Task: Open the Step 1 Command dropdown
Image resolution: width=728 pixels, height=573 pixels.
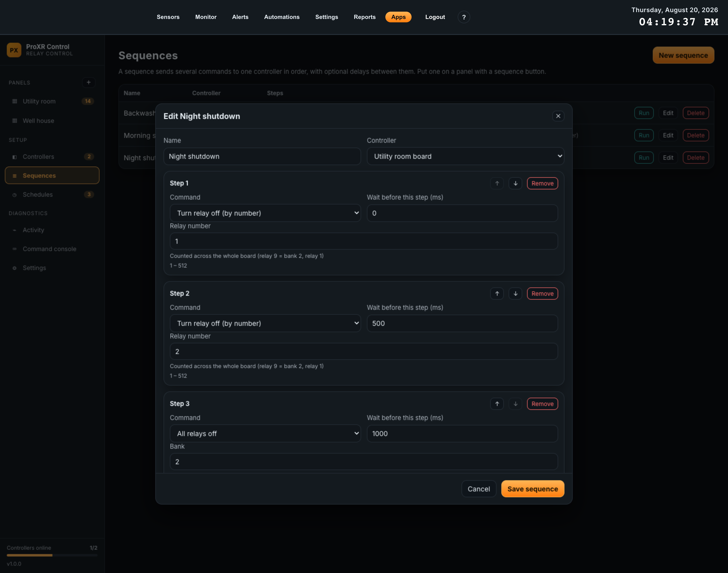Action: pos(265,213)
